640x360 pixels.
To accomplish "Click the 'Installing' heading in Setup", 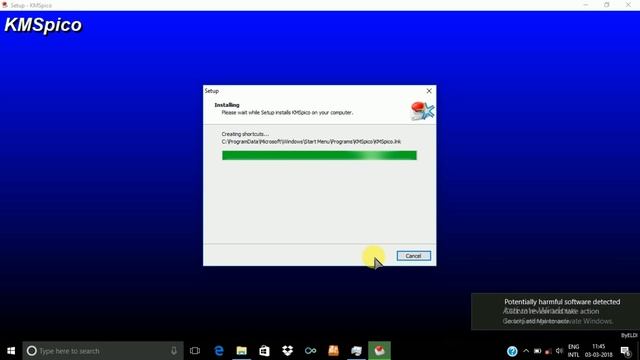I will [x=227, y=105].
